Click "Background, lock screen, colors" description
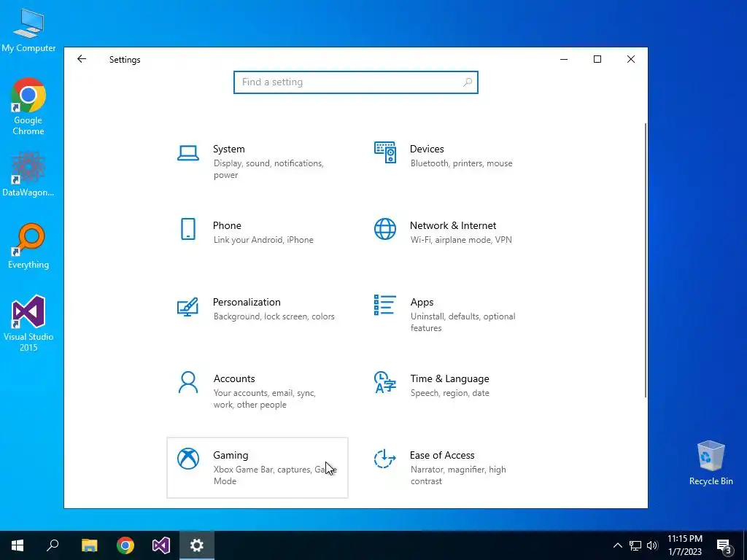 pos(274,316)
